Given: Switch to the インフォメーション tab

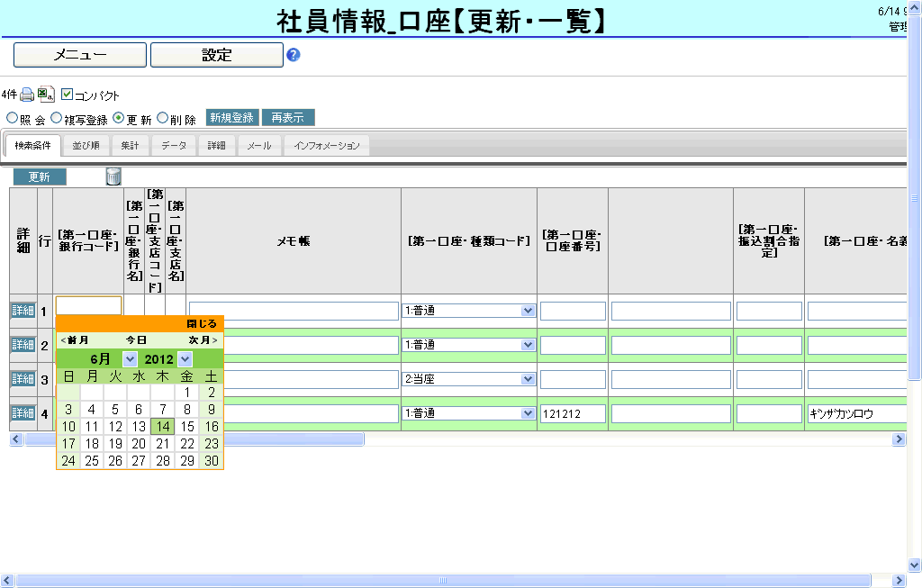Looking at the screenshot, I should pyautogui.click(x=326, y=146).
